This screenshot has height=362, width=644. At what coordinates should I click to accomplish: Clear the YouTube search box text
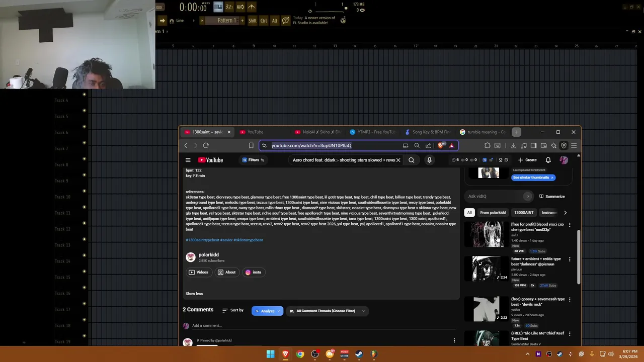point(398,160)
